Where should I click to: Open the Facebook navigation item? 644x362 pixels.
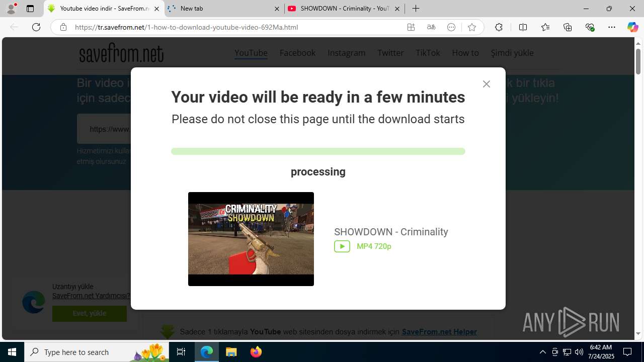(x=297, y=53)
